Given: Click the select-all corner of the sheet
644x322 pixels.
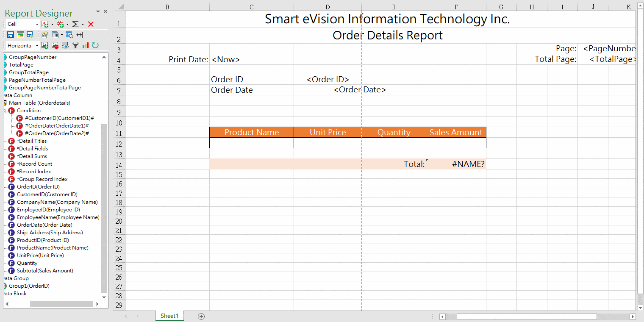Looking at the screenshot, I should [120, 7].
